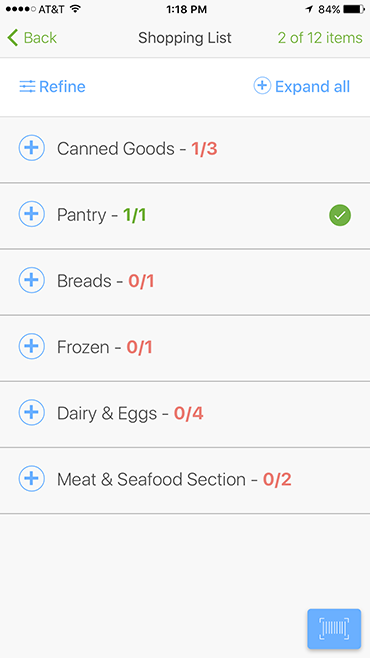Image resolution: width=370 pixels, height=658 pixels.
Task: Select the Dairy & Eggs 0/4 label
Action: coord(130,413)
